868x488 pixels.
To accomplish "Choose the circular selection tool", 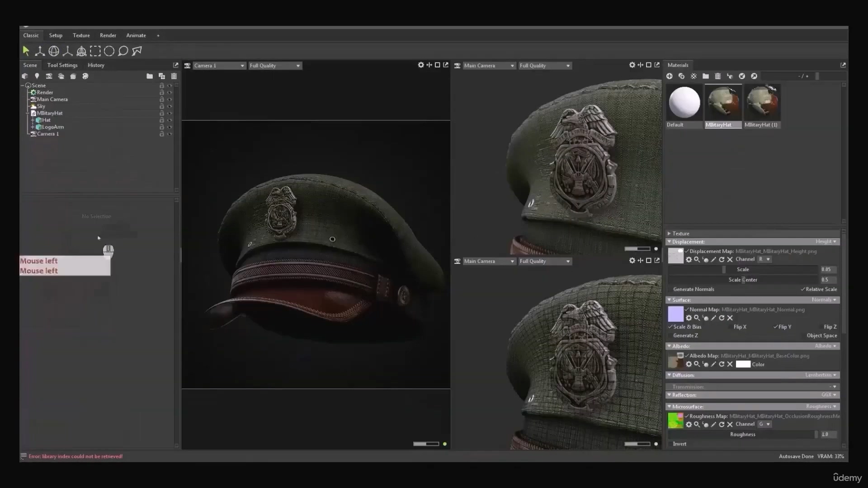I will pos(109,51).
